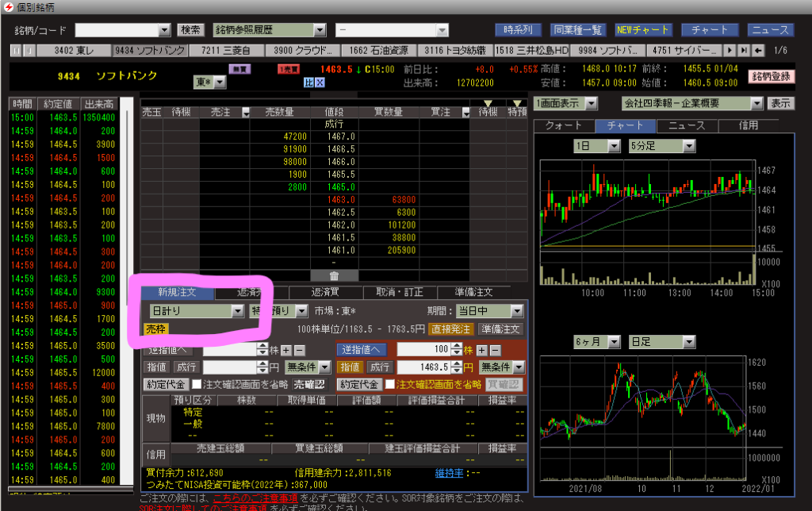Click the 維持率 link
Image resolution: width=812 pixels, height=511 pixels.
[x=449, y=473]
